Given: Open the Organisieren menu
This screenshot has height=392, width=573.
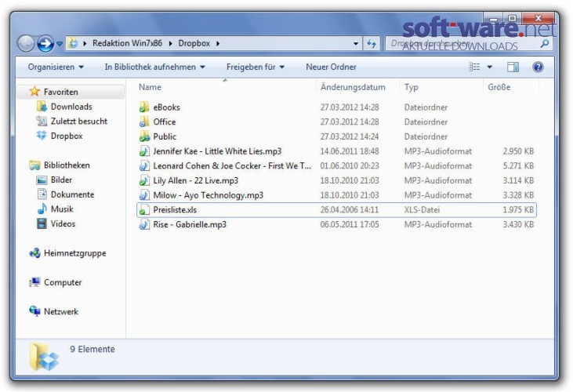Looking at the screenshot, I should tap(56, 67).
